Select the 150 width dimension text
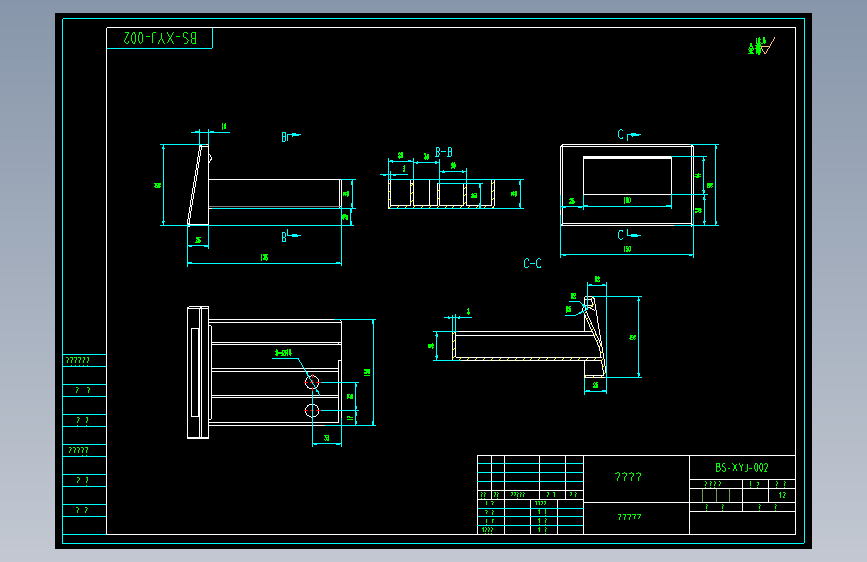The width and height of the screenshot is (867, 562). click(x=627, y=249)
